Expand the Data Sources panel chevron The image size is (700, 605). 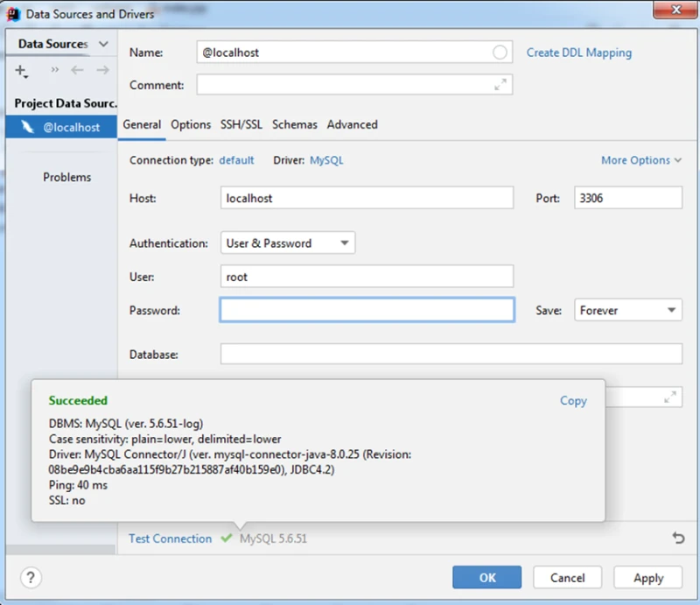(x=103, y=44)
